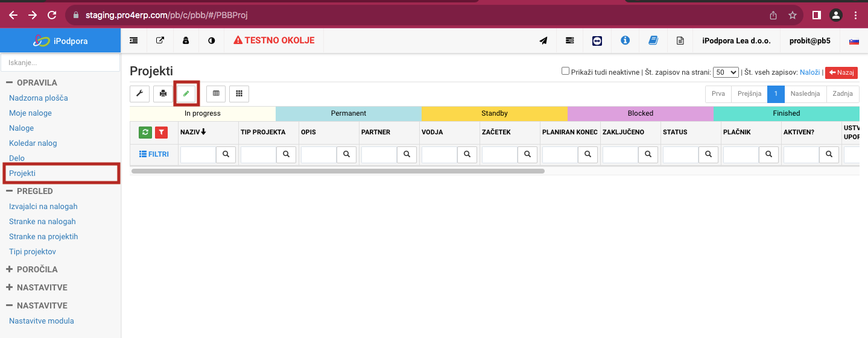Image resolution: width=868 pixels, height=338 pixels.
Task: Click the paper plane send icon
Action: 543,40
